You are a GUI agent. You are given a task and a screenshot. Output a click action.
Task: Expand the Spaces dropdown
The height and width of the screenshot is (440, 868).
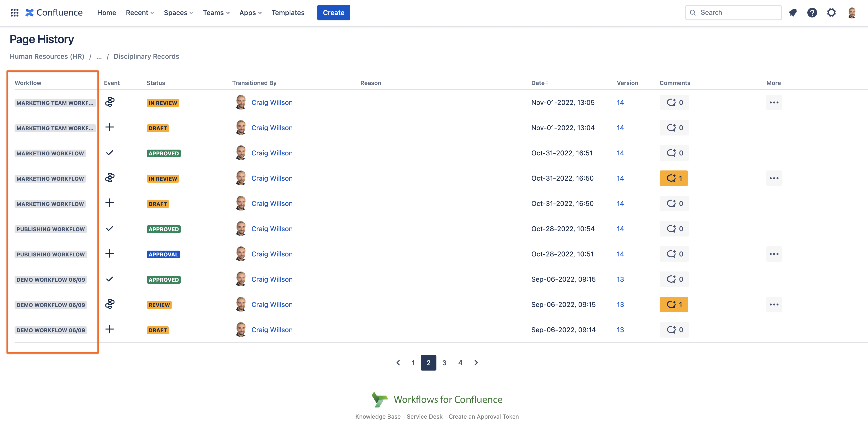pos(178,12)
